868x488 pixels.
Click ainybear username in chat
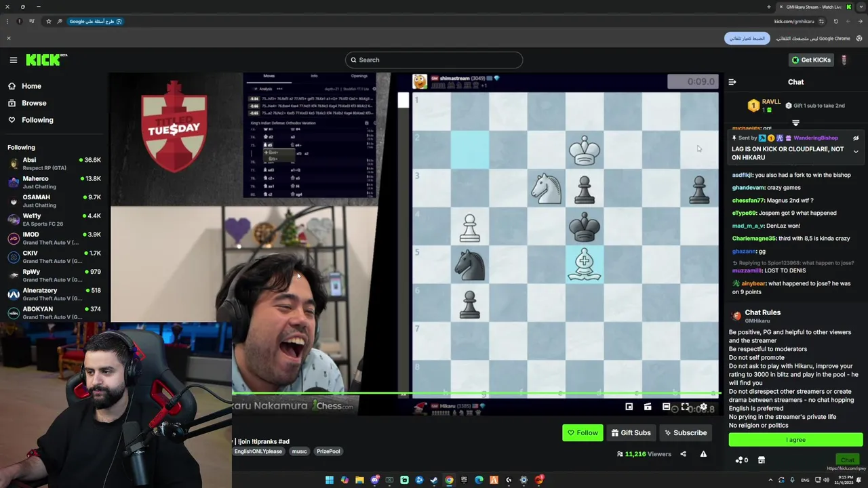pyautogui.click(x=753, y=283)
